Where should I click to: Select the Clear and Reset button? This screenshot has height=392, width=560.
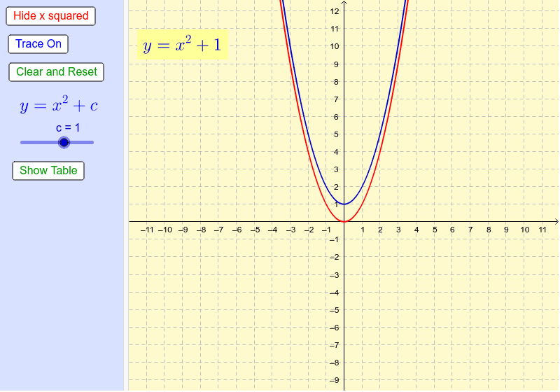(x=57, y=72)
